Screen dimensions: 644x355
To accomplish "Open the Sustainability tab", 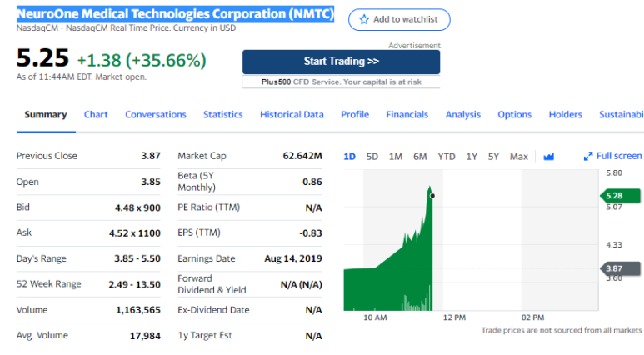I will point(621,115).
